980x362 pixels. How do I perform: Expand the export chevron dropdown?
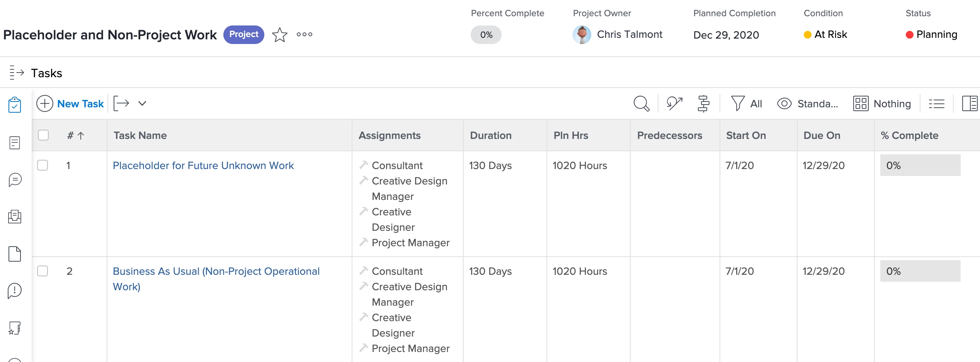click(x=142, y=103)
